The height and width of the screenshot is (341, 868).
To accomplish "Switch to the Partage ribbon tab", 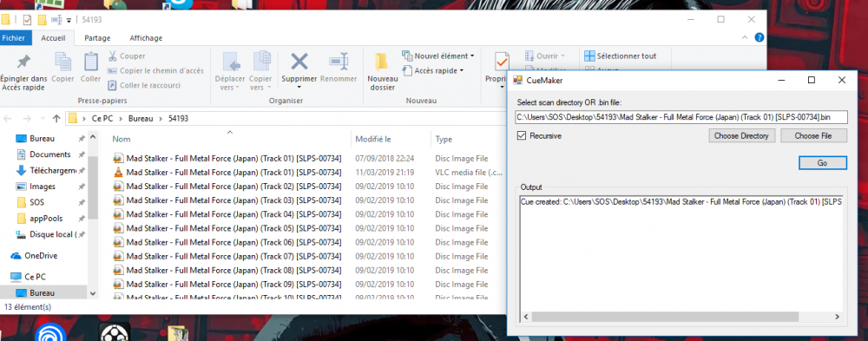I will click(97, 38).
